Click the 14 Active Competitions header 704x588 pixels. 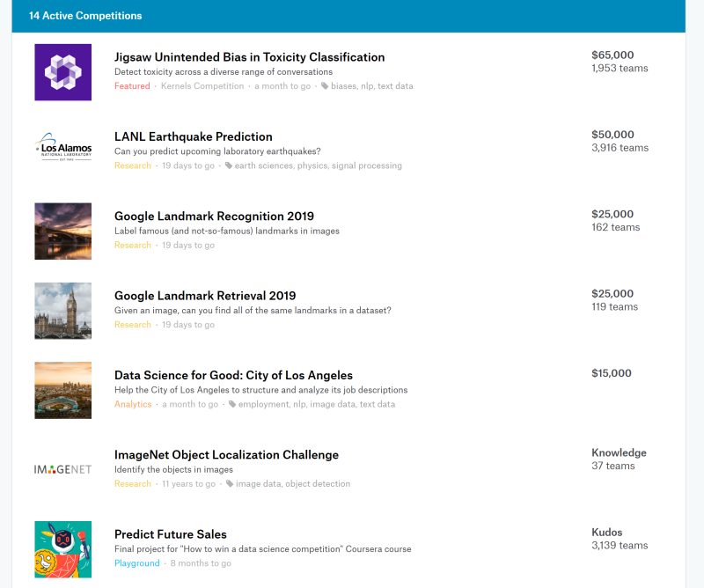[85, 16]
